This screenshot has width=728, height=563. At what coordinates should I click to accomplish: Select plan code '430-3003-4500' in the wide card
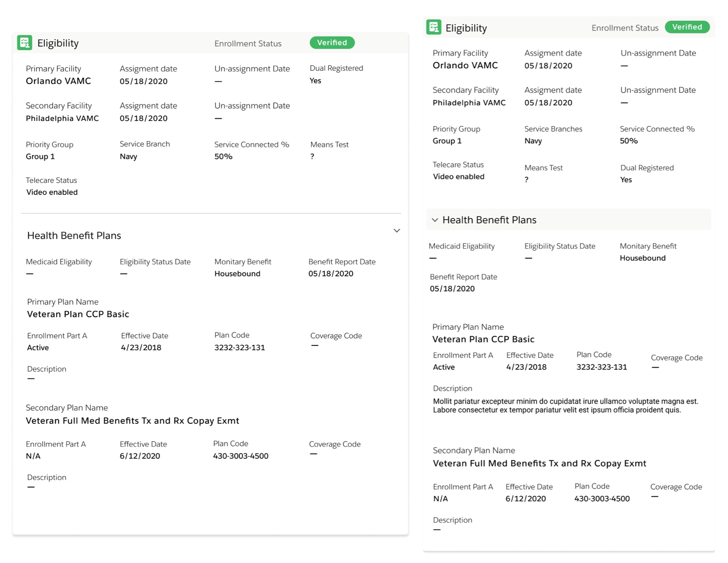pos(241,456)
